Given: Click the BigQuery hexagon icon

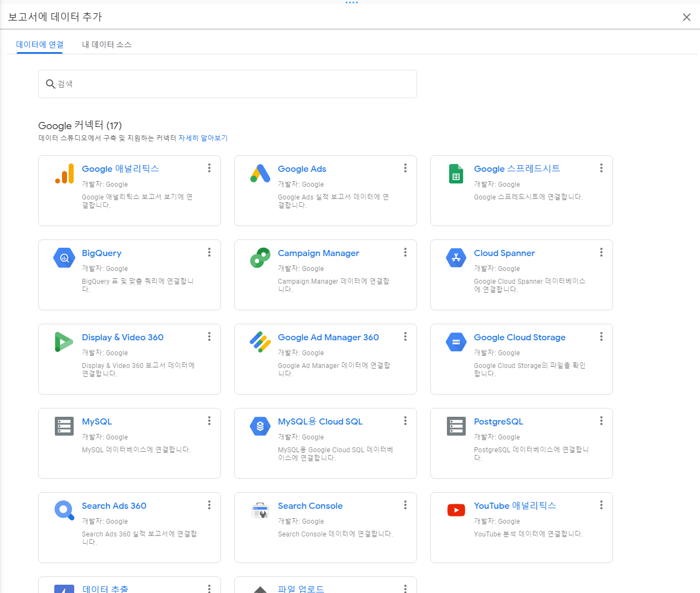Looking at the screenshot, I should click(64, 258).
